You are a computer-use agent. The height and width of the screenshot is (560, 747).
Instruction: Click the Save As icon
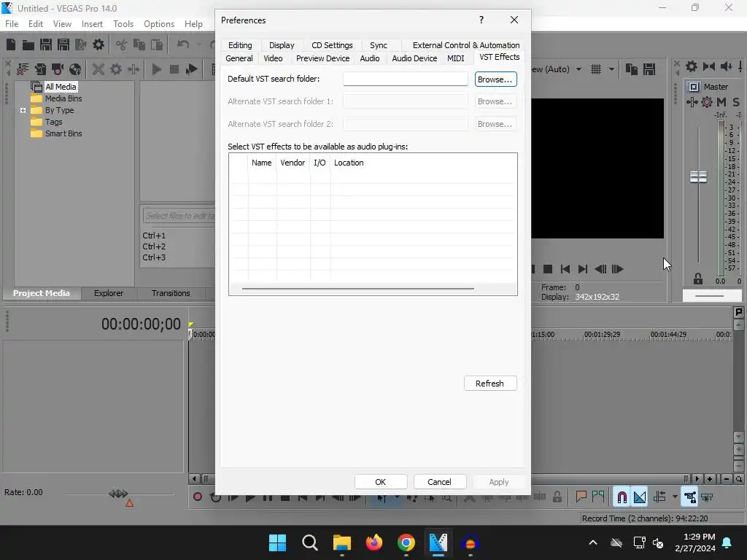coord(63,44)
